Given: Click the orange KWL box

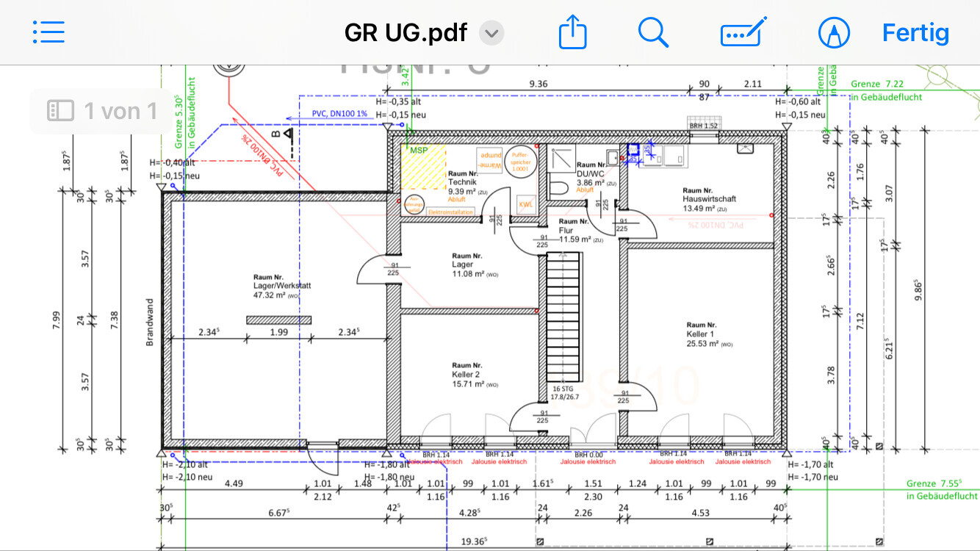Looking at the screenshot, I should click(526, 205).
